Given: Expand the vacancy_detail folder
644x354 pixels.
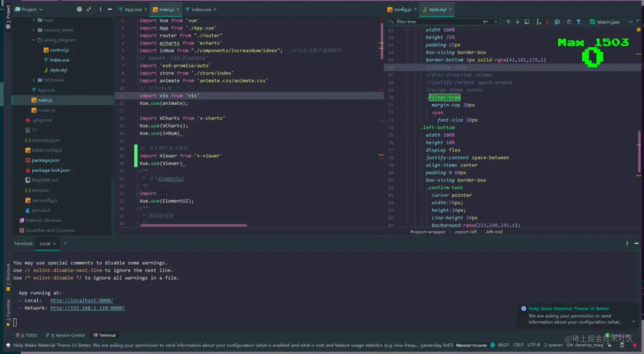Looking at the screenshot, I should point(34,30).
